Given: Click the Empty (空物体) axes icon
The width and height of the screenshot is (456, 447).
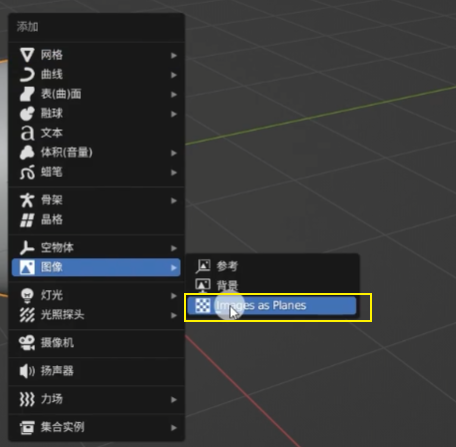Looking at the screenshot, I should click(x=27, y=248).
